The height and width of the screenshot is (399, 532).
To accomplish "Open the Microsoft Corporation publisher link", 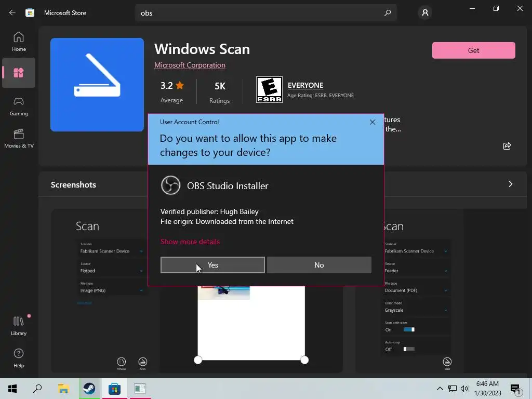I will 190,65.
